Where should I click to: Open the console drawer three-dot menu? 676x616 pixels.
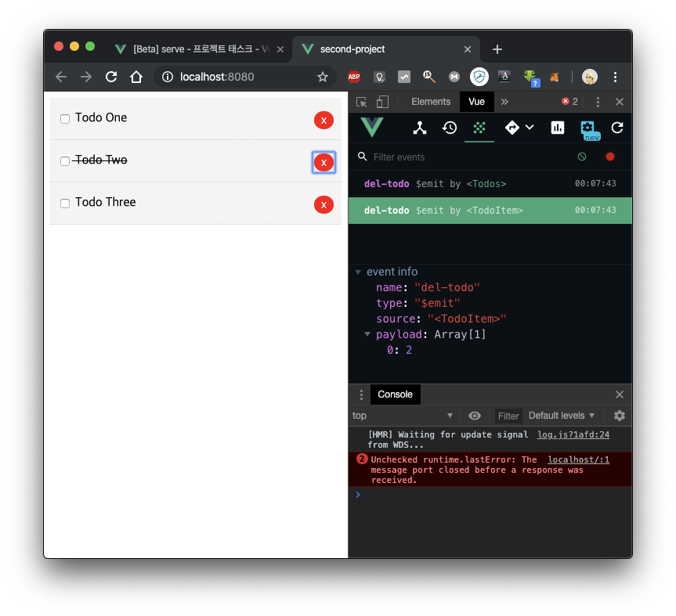361,394
